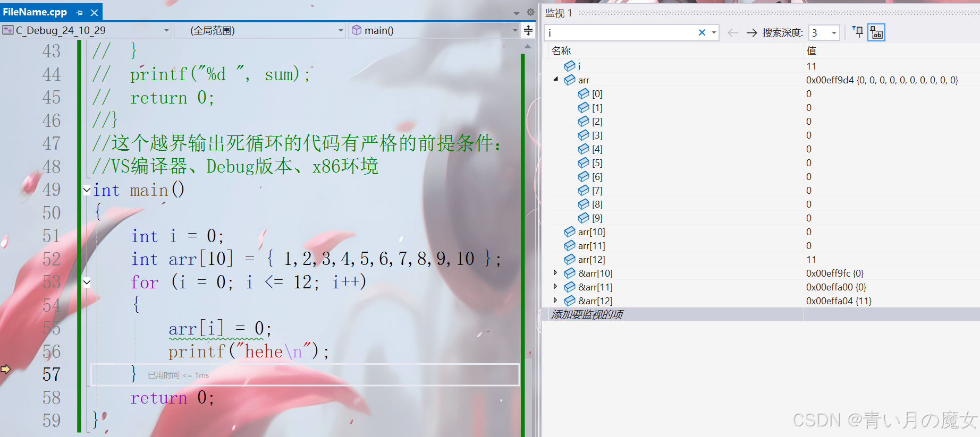This screenshot has width=980, height=437.
Task: Select the variable i watch row
Action: pos(762,66)
